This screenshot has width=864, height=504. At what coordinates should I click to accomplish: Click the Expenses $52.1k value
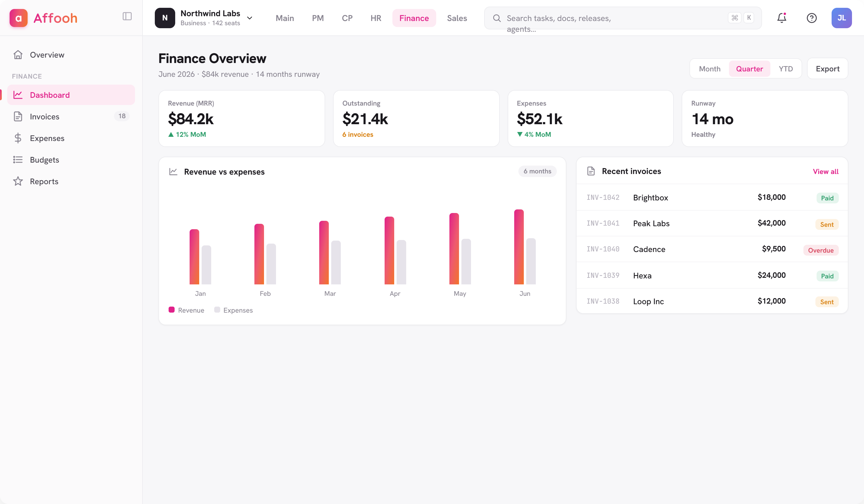click(539, 119)
